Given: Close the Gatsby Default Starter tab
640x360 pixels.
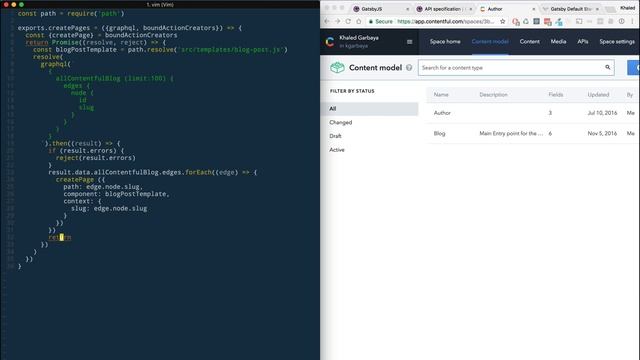Looking at the screenshot, I should click(597, 9).
